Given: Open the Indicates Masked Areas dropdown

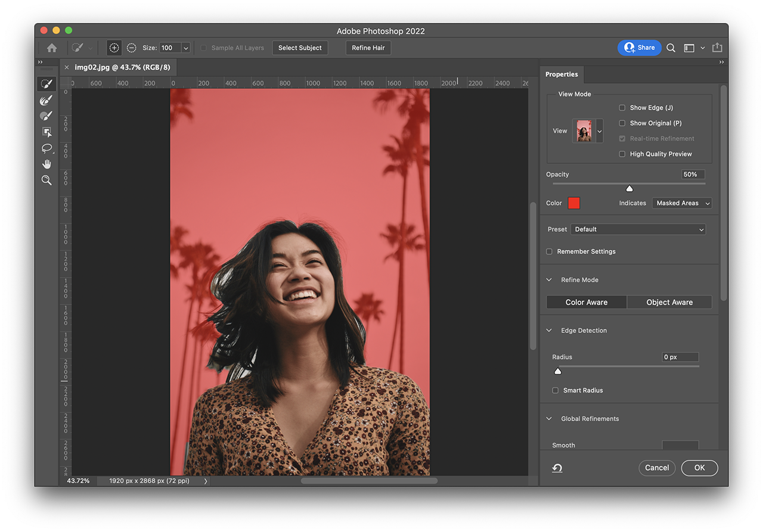Looking at the screenshot, I should pyautogui.click(x=682, y=203).
